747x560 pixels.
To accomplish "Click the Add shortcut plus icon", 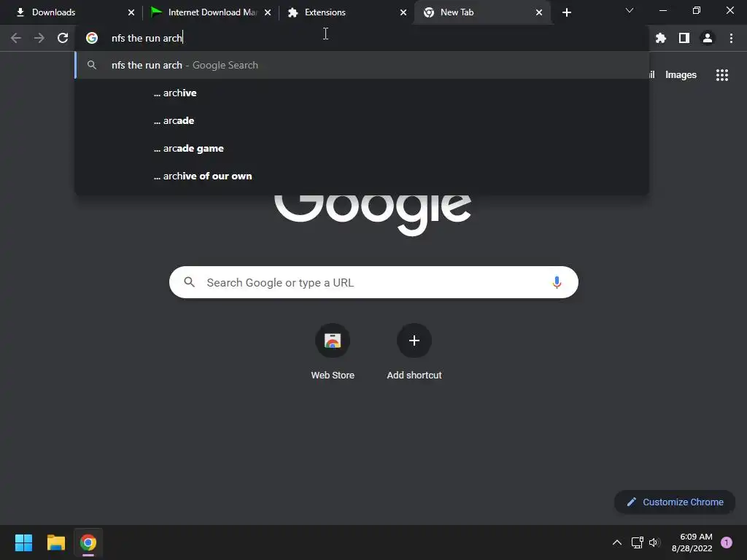I will click(414, 341).
